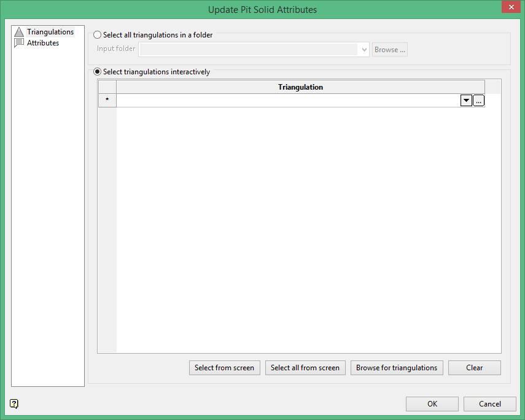The height and width of the screenshot is (420, 525).
Task: Click Select all from screen button
Action: coord(305,368)
